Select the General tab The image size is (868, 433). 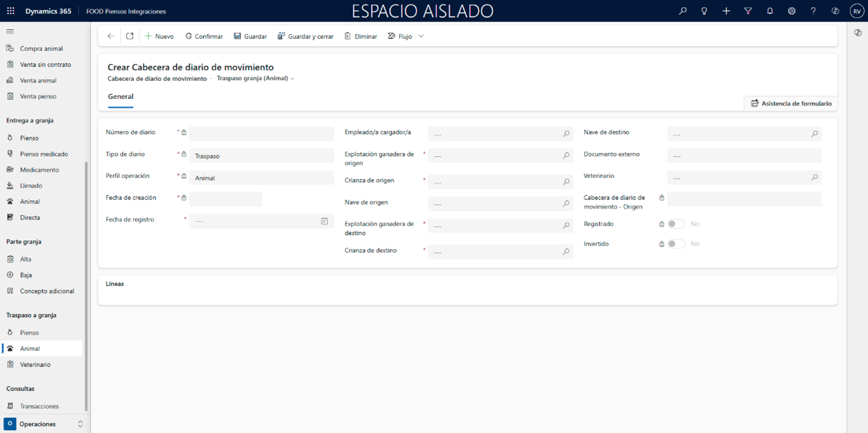pyautogui.click(x=120, y=96)
